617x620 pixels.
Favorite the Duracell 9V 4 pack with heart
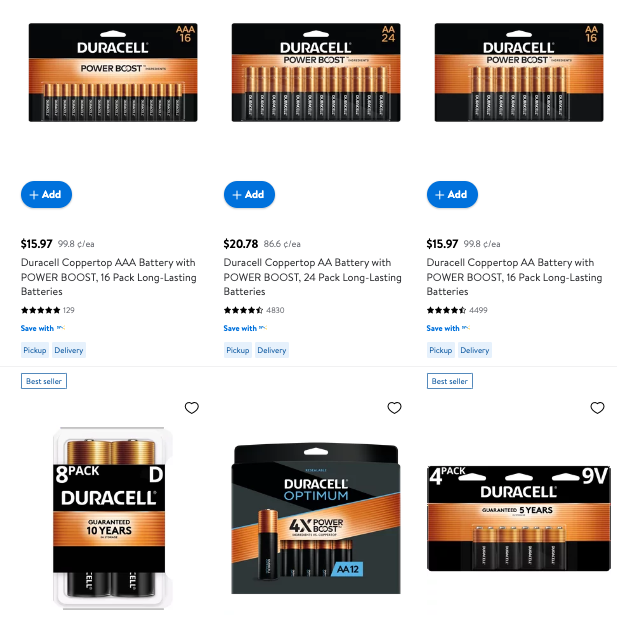click(x=597, y=408)
